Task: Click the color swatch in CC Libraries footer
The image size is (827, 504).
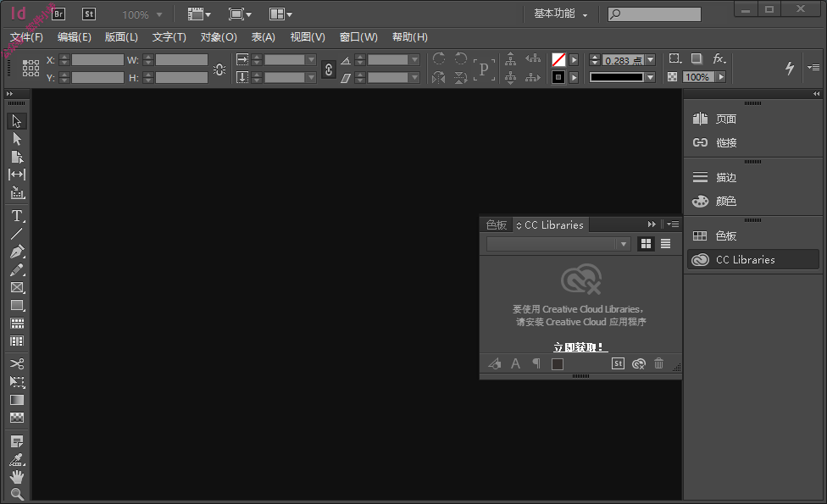Action: point(558,363)
